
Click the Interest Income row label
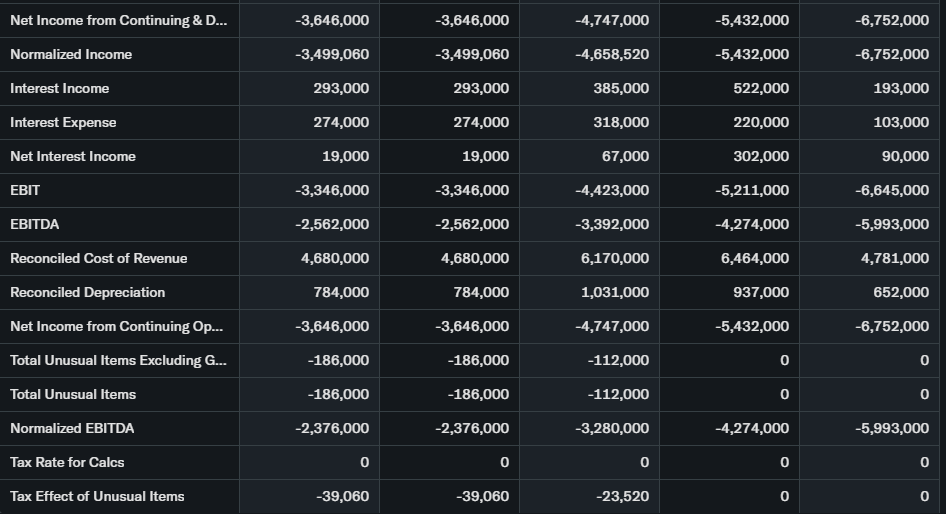[60, 88]
